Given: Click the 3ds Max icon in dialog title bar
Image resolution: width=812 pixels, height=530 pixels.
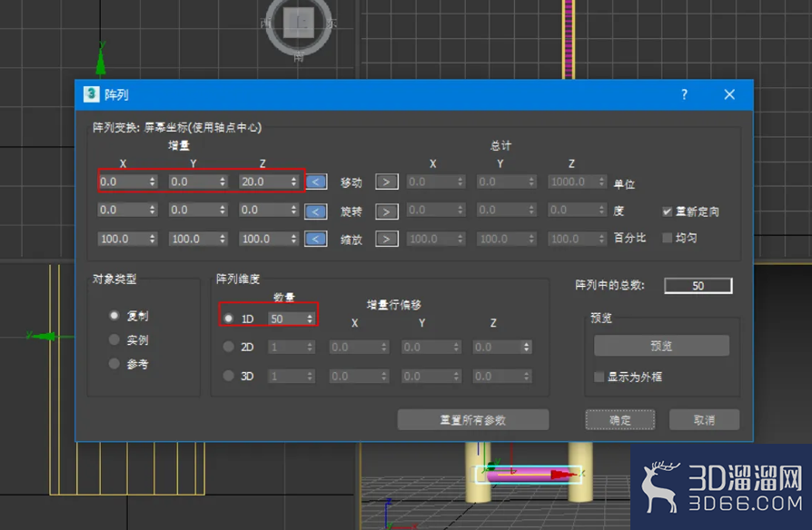Looking at the screenshot, I should [91, 94].
